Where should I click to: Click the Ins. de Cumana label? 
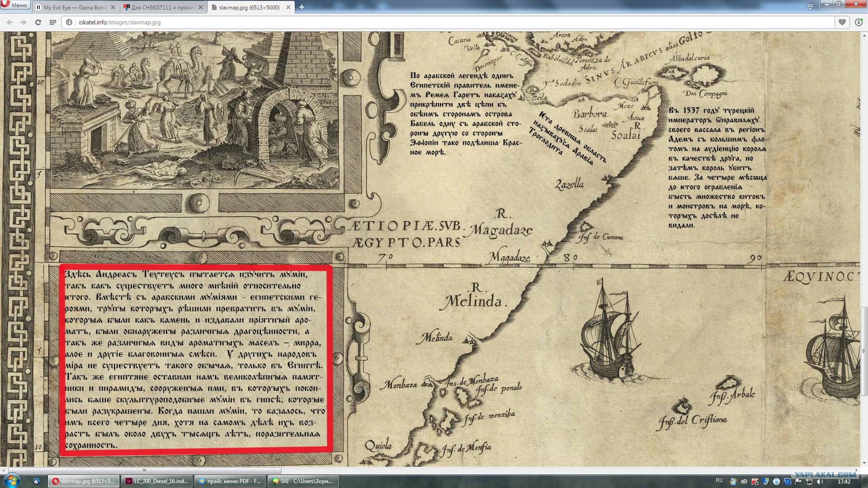tap(601, 237)
